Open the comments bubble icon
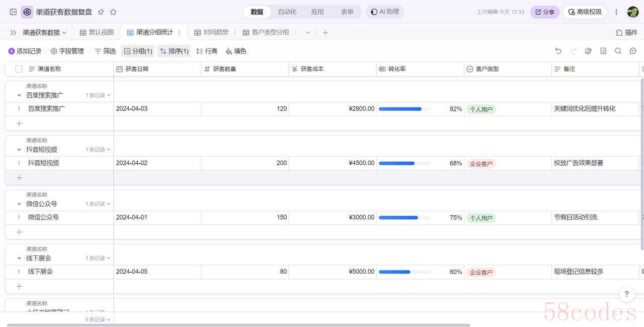This screenshot has height=327, width=644. (633, 51)
